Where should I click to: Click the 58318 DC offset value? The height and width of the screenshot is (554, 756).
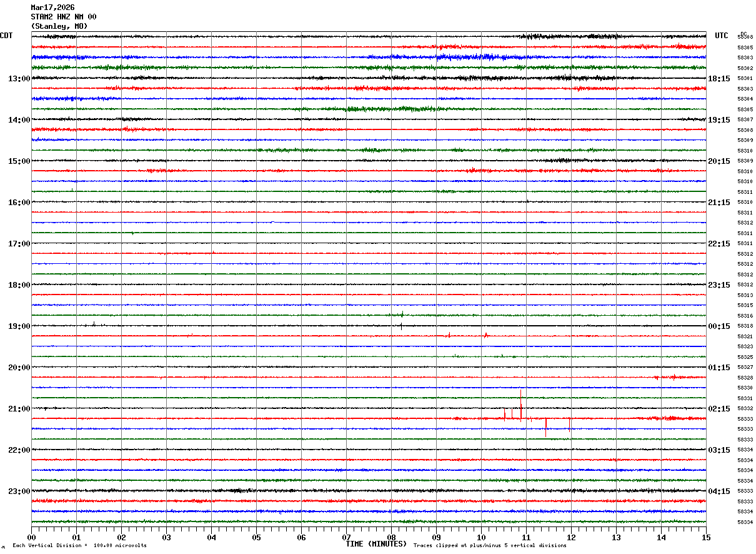(745, 326)
